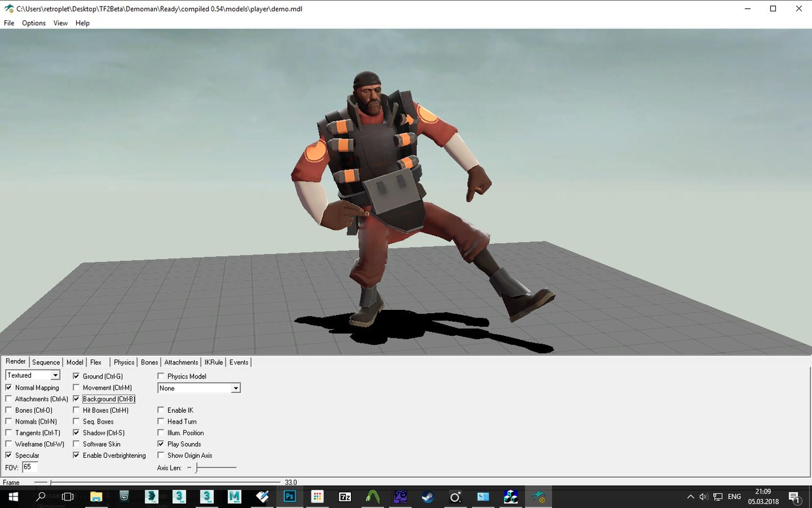Screen dimensions: 812x508
Task: Open Steam via its taskbar icon
Action: tap(428, 496)
